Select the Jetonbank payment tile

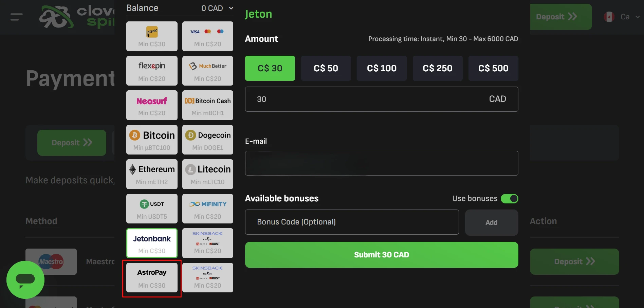(x=152, y=243)
